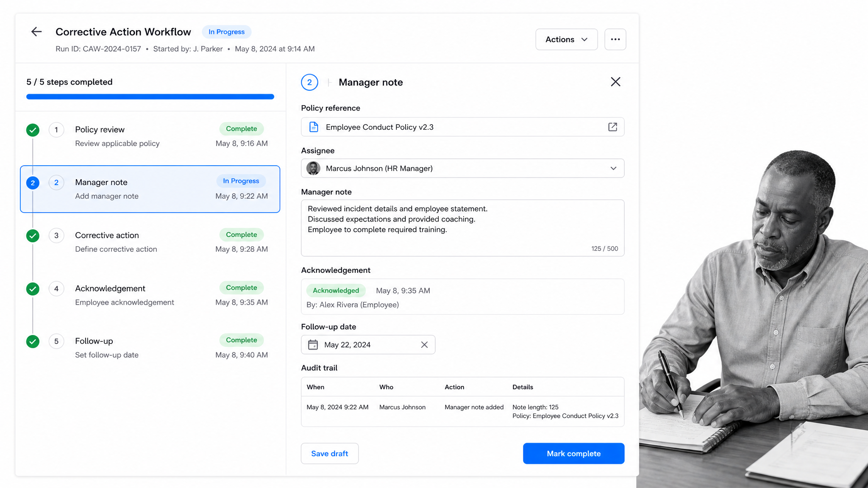The image size is (868, 488).
Task: Click the In Progress badge in header
Action: [x=226, y=32]
